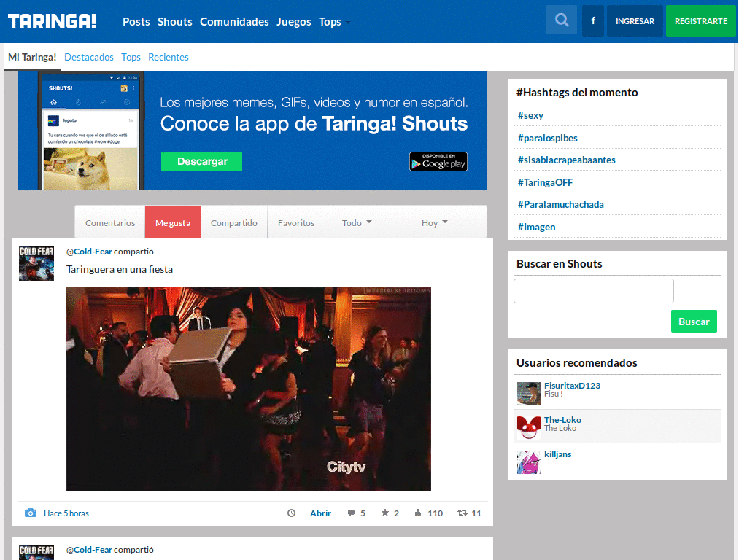Click the thumbs-up icon showing 110

coord(418,513)
